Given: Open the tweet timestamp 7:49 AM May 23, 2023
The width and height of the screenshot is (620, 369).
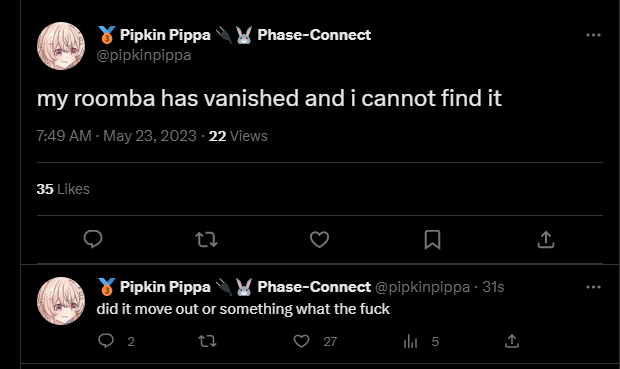Looking at the screenshot, I should point(117,136).
